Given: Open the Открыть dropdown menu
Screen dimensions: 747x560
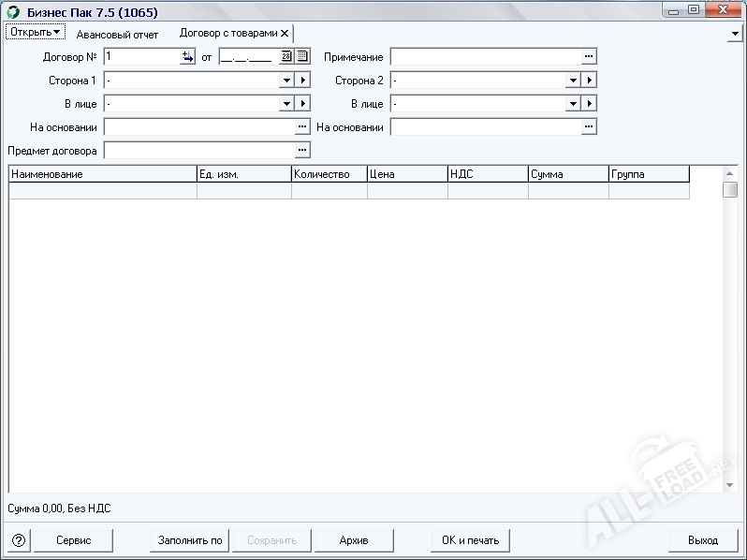Looking at the screenshot, I should click(36, 33).
